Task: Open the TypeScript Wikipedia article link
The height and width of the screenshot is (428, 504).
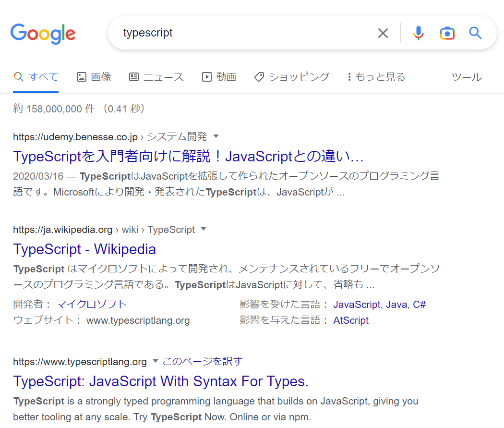Action: pos(84,249)
